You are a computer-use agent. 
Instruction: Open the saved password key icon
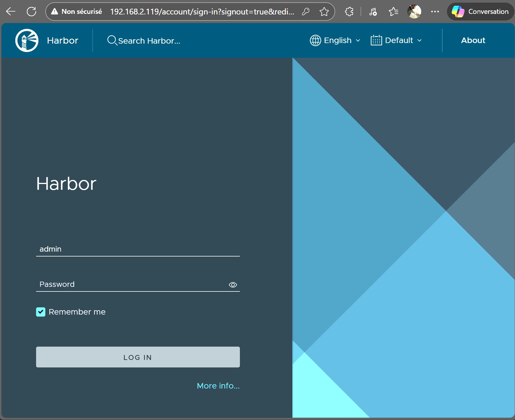point(305,12)
